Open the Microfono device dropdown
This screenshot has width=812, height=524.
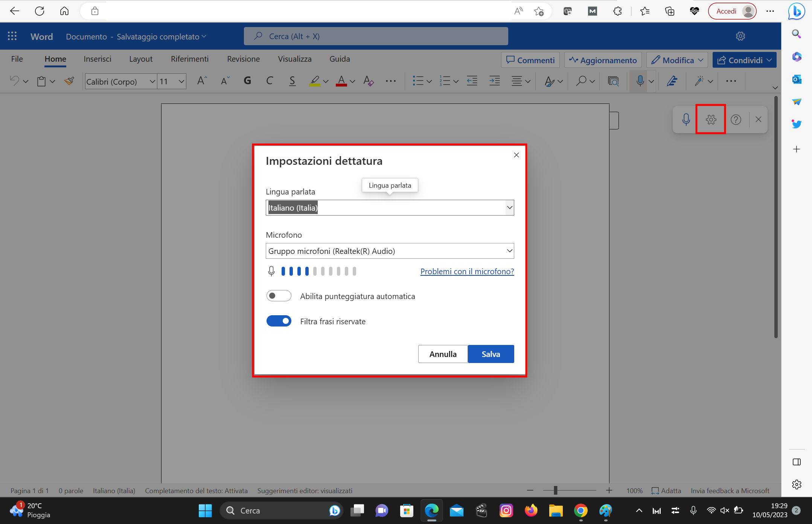510,251
